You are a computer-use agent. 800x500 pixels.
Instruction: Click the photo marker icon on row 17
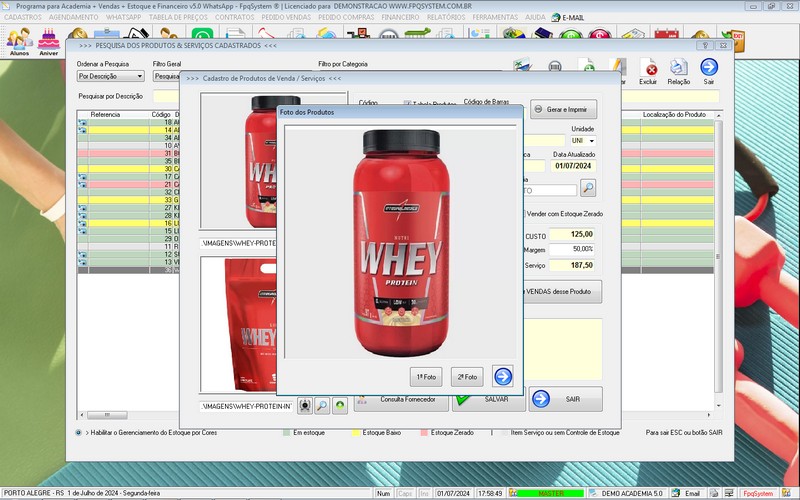coord(82,177)
